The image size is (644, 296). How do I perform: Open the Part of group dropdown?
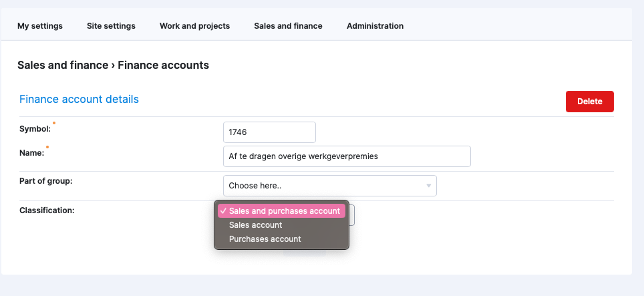pyautogui.click(x=330, y=186)
